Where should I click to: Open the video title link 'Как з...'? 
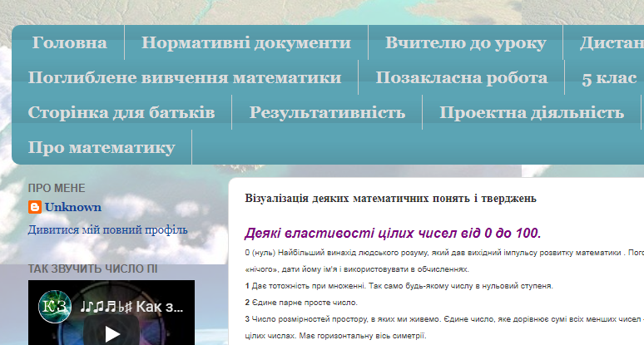131,307
